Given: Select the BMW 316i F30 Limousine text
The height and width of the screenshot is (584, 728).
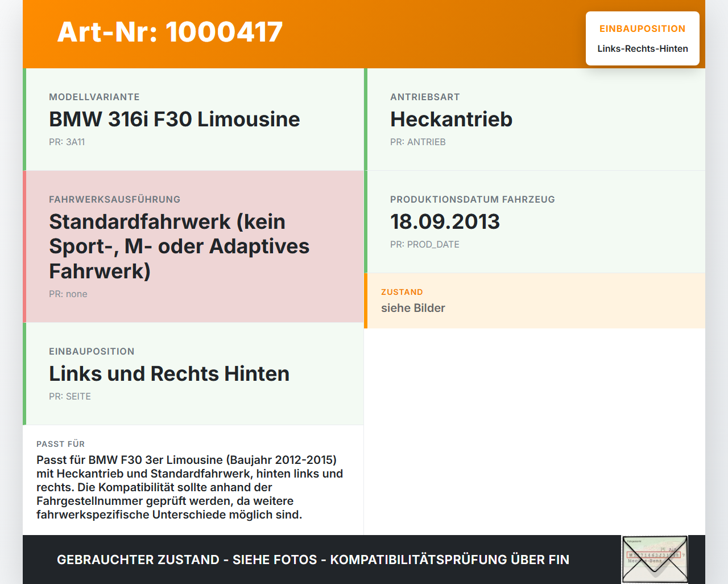Looking at the screenshot, I should tap(174, 119).
